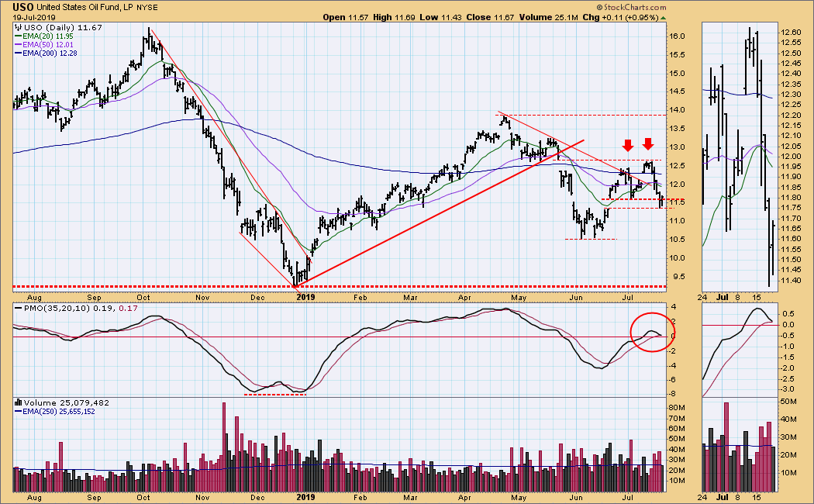Image resolution: width=814 pixels, height=504 pixels.
Task: Click the volume bars icon in legend
Action: [x=18, y=402]
